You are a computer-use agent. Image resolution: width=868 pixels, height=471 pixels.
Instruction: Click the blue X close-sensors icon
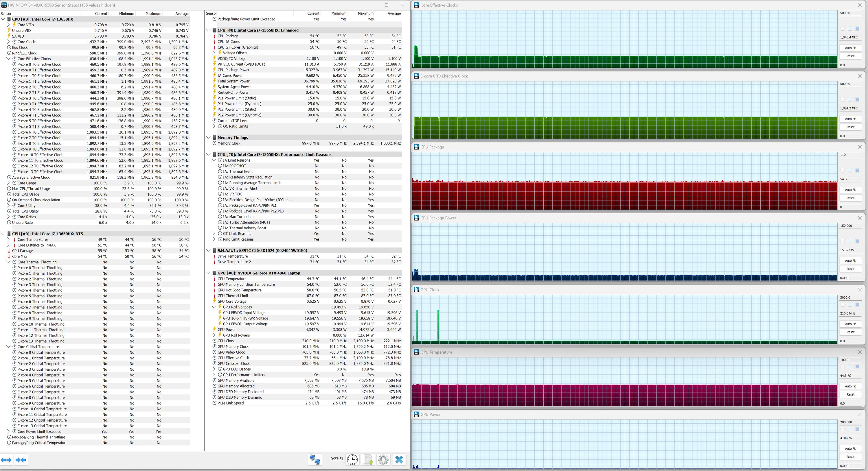click(399, 459)
